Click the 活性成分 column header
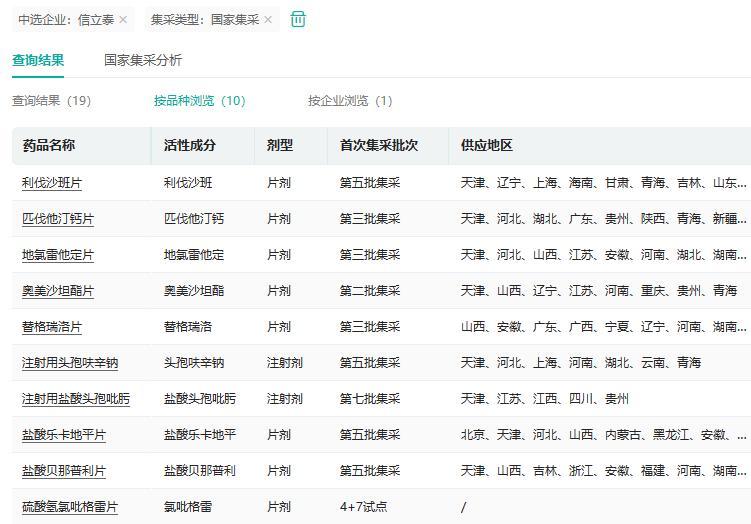The height and width of the screenshot is (524, 751). click(x=190, y=145)
